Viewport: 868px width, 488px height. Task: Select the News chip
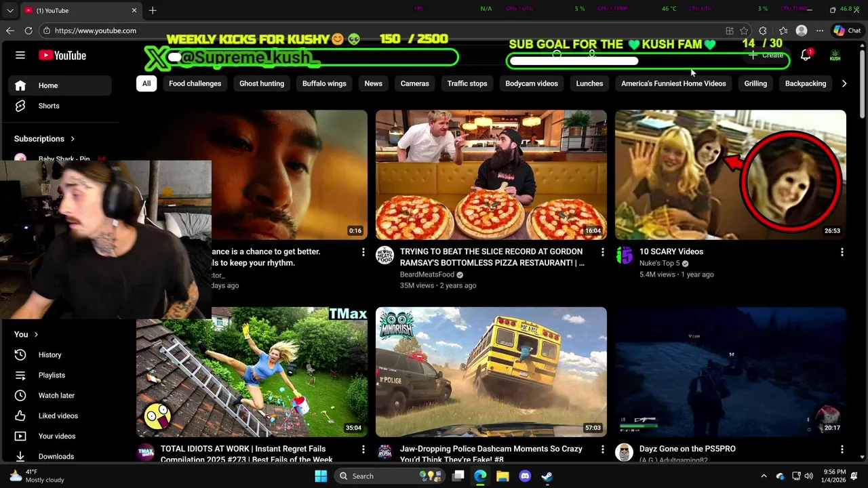tap(373, 83)
